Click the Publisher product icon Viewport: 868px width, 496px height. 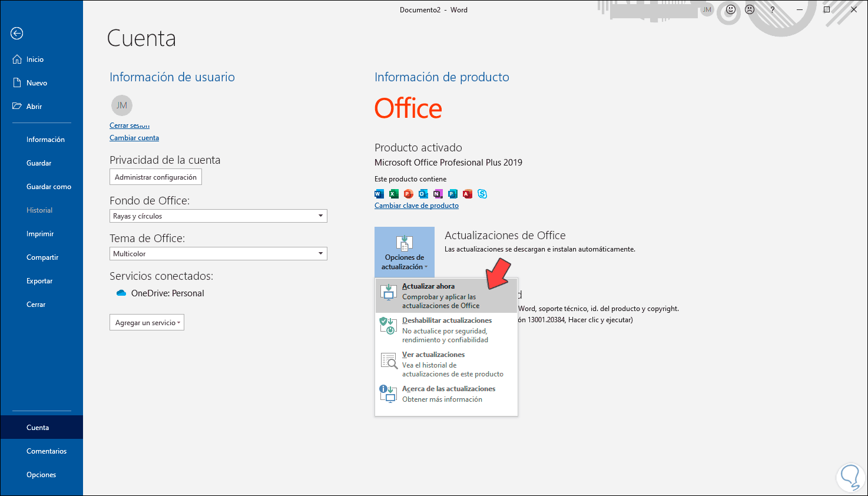(453, 194)
